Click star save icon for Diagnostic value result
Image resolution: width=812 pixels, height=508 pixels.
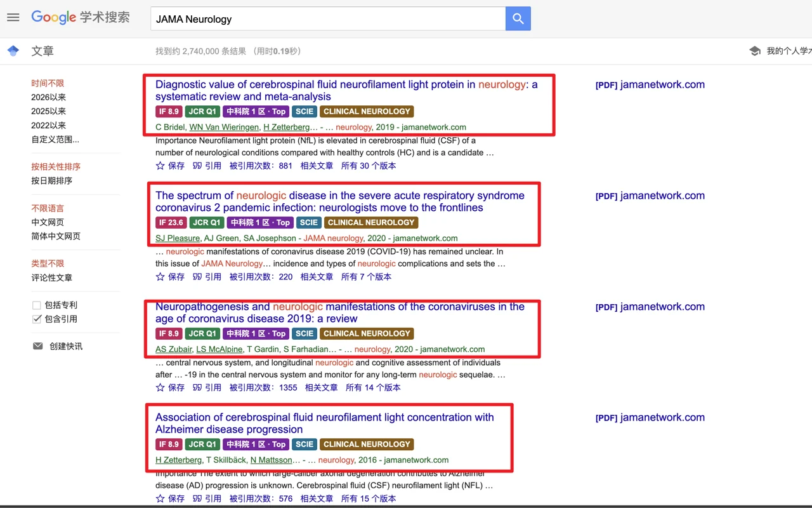[x=160, y=166]
